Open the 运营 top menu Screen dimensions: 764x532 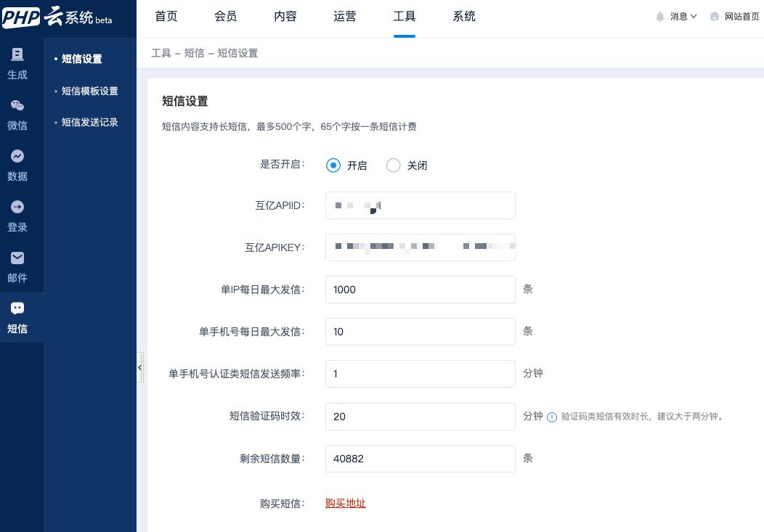click(x=345, y=17)
